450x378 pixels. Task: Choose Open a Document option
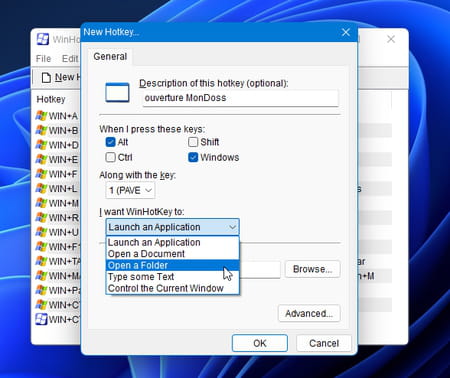click(x=173, y=254)
